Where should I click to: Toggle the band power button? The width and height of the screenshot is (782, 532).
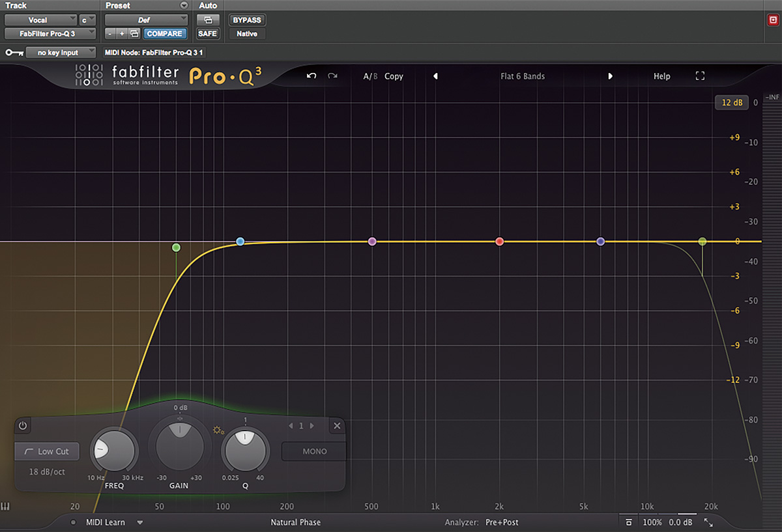click(23, 426)
